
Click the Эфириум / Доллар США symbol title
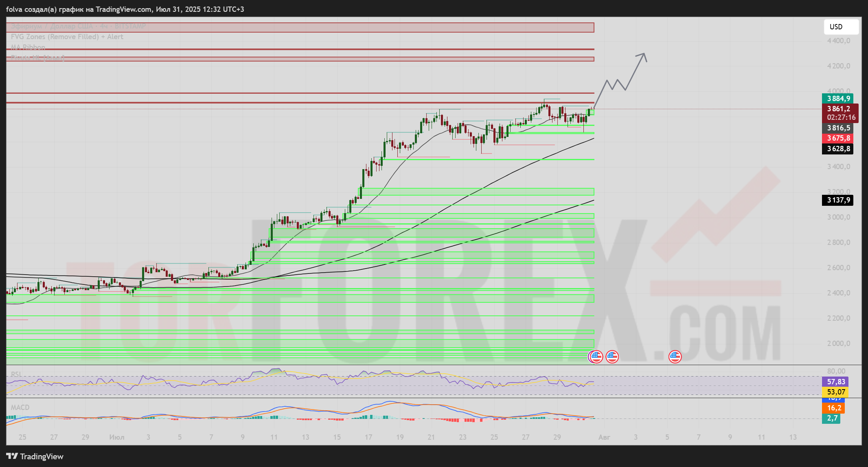(52, 26)
